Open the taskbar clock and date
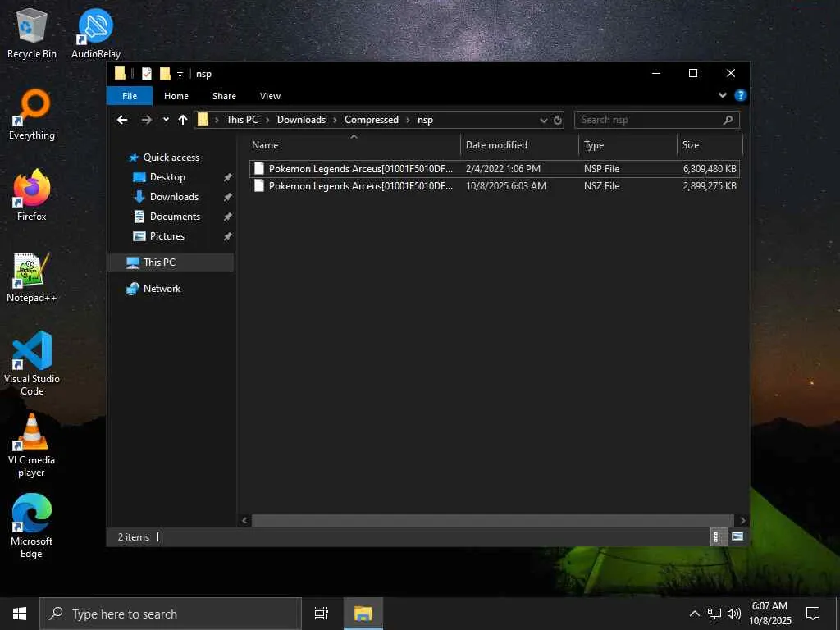Viewport: 840px width, 630px height. 769,614
